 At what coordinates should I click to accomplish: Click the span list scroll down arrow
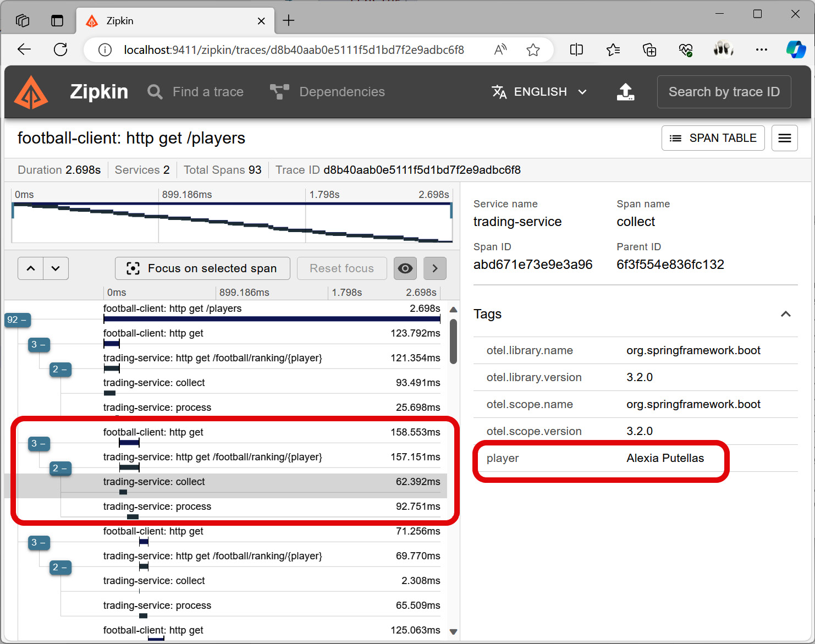[453, 632]
